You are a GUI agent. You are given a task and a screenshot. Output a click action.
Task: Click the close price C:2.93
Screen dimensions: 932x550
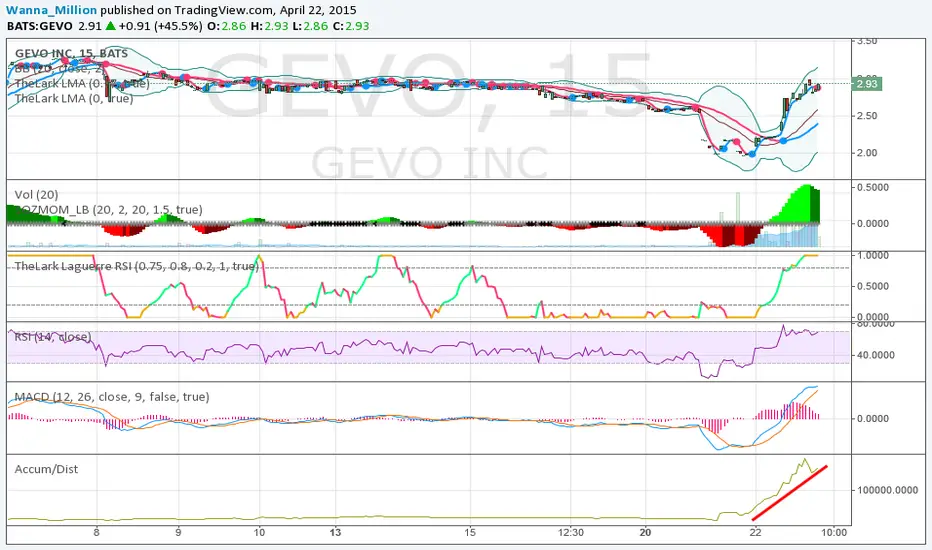coord(351,26)
